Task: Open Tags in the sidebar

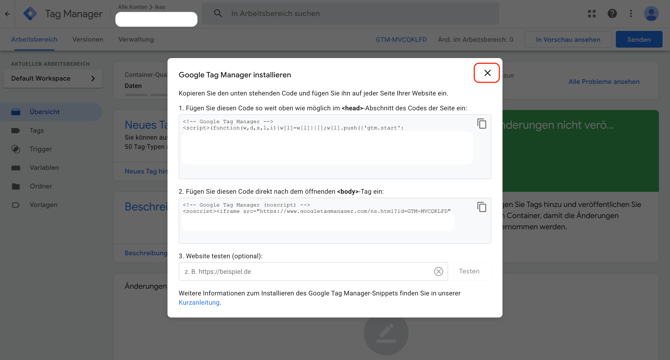Action: (x=37, y=130)
